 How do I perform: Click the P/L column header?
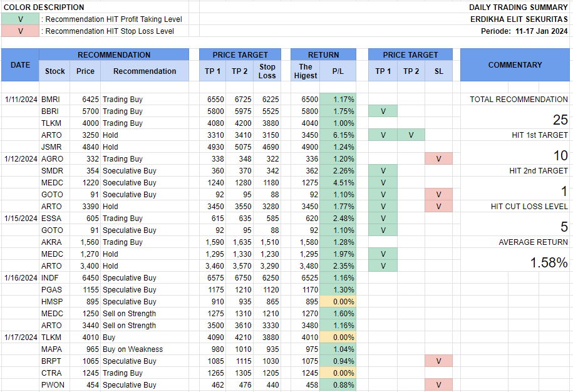(338, 71)
